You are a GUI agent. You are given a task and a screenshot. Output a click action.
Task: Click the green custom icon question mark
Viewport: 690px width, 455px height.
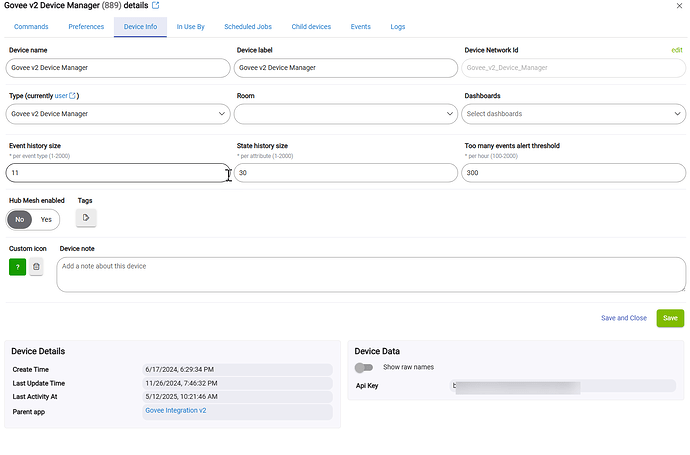(x=17, y=266)
